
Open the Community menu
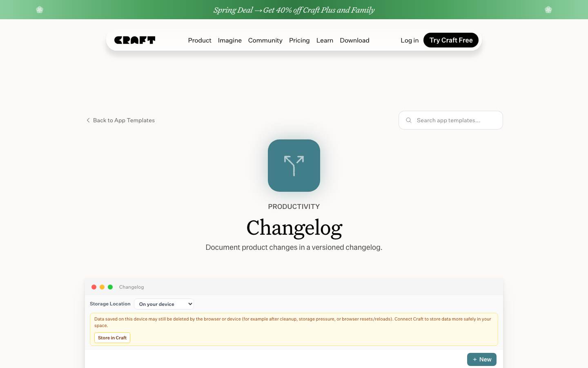[x=265, y=40]
